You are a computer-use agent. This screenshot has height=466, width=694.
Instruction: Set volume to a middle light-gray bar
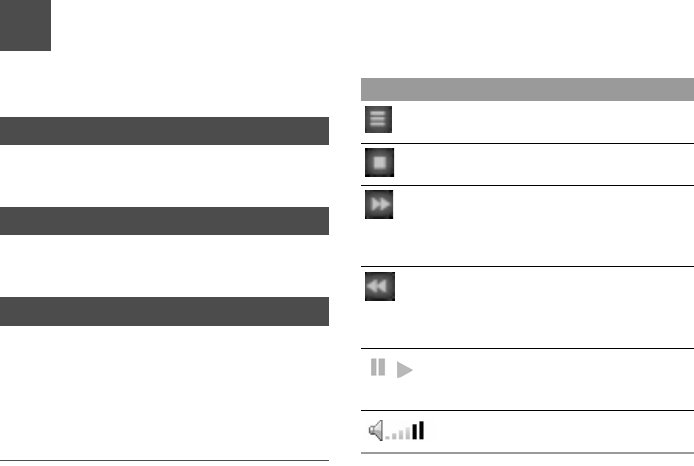pos(401,435)
